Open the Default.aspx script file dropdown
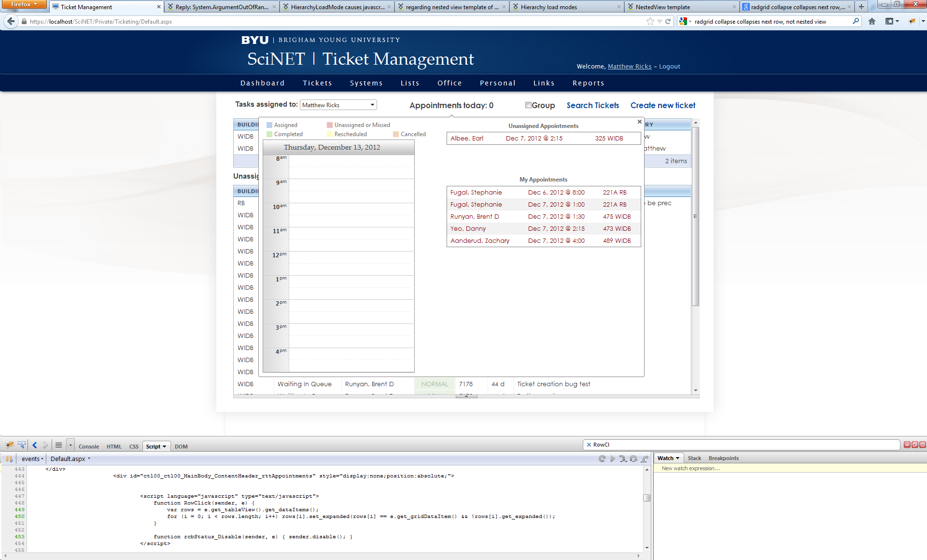Viewport: 927px width, 560px height. click(x=70, y=459)
